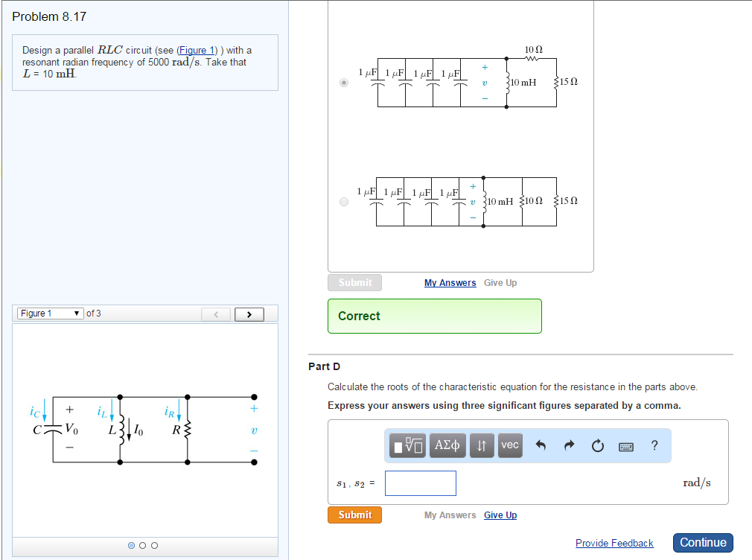
Task: Click the parallel RLC figure diagram
Action: click(x=145, y=430)
